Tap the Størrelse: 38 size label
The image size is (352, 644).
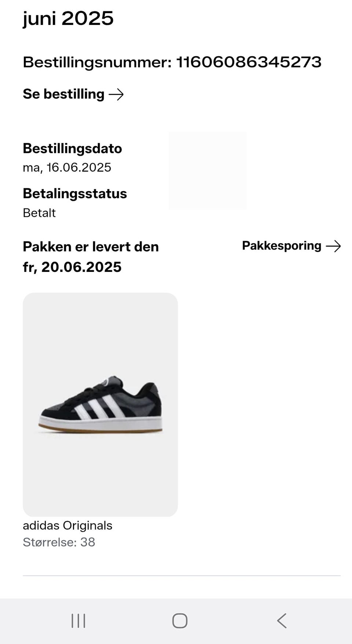point(59,542)
